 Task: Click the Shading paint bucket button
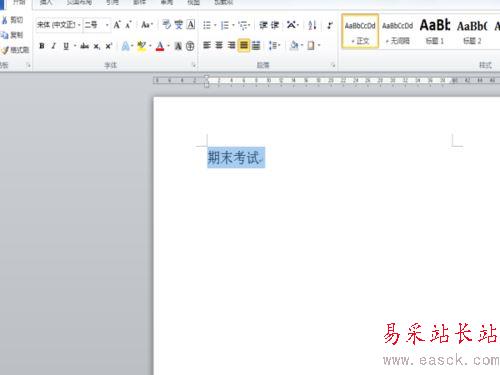point(294,45)
